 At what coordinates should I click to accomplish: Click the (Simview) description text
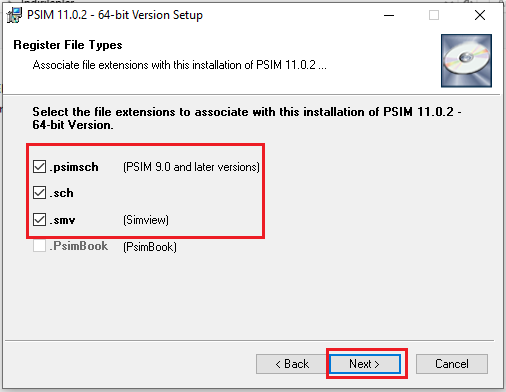point(146,220)
